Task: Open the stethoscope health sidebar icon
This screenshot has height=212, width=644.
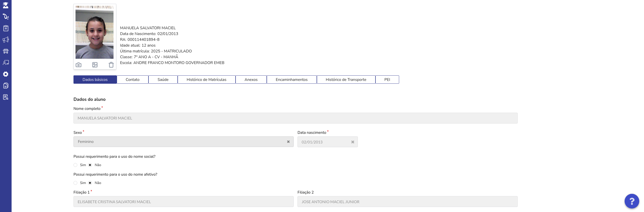Action: [6, 17]
